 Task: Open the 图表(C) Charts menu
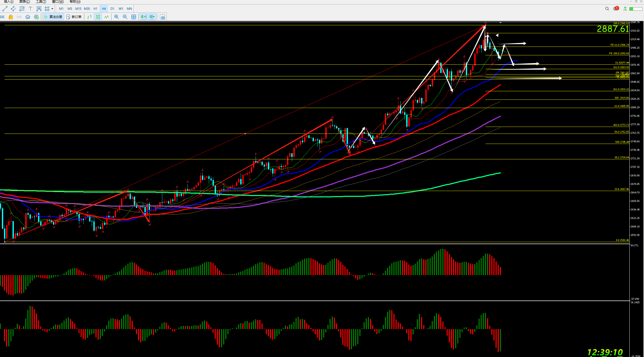tap(24, 2)
